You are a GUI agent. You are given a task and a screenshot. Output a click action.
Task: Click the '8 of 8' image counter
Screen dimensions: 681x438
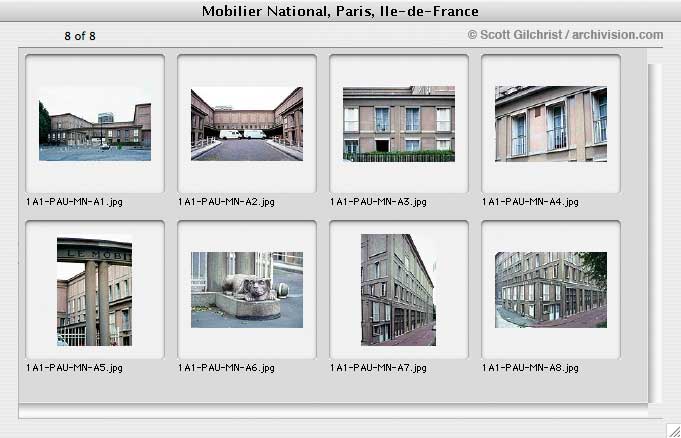click(x=80, y=36)
